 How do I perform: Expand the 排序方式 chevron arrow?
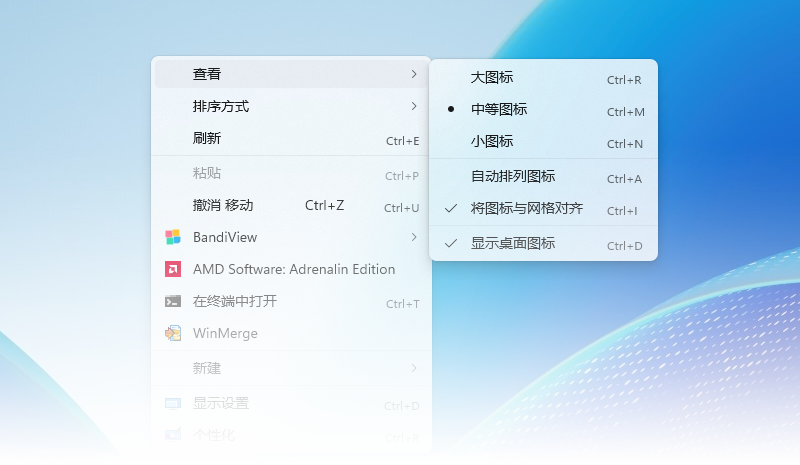click(x=414, y=106)
